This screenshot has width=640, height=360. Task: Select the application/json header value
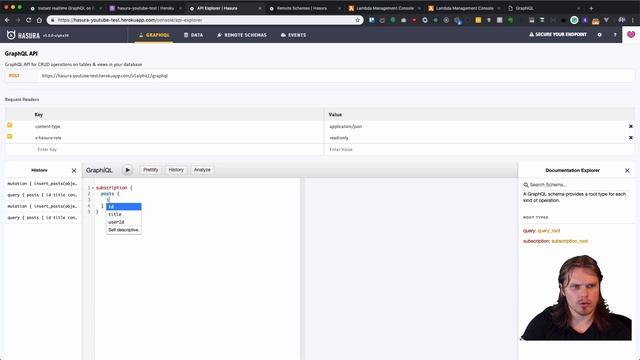coord(346,127)
